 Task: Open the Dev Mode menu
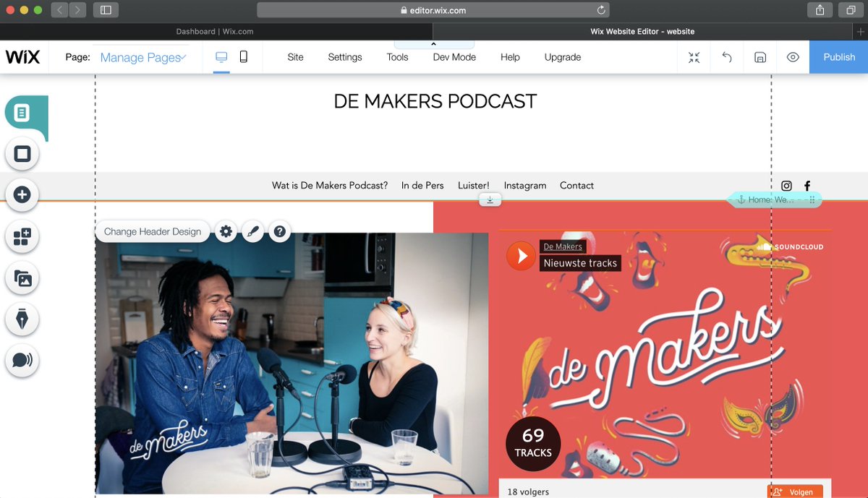[454, 57]
